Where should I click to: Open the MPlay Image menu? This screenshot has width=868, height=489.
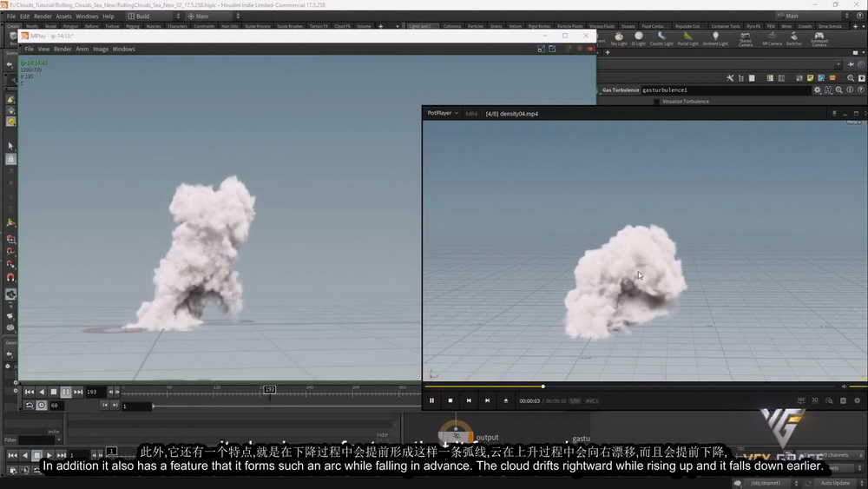pyautogui.click(x=101, y=49)
